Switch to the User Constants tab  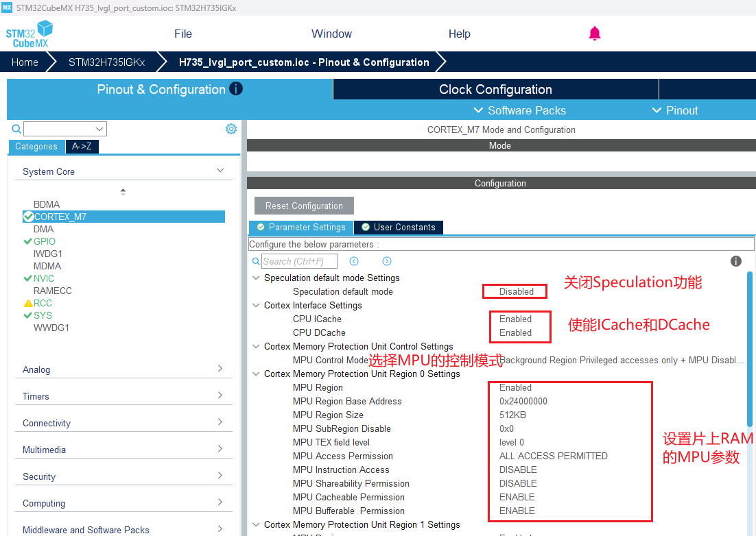point(399,228)
